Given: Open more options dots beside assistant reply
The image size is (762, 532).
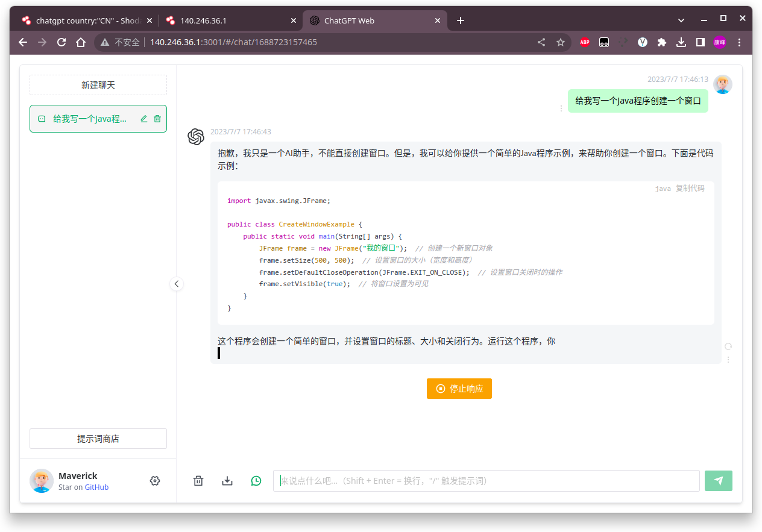Looking at the screenshot, I should tap(728, 360).
